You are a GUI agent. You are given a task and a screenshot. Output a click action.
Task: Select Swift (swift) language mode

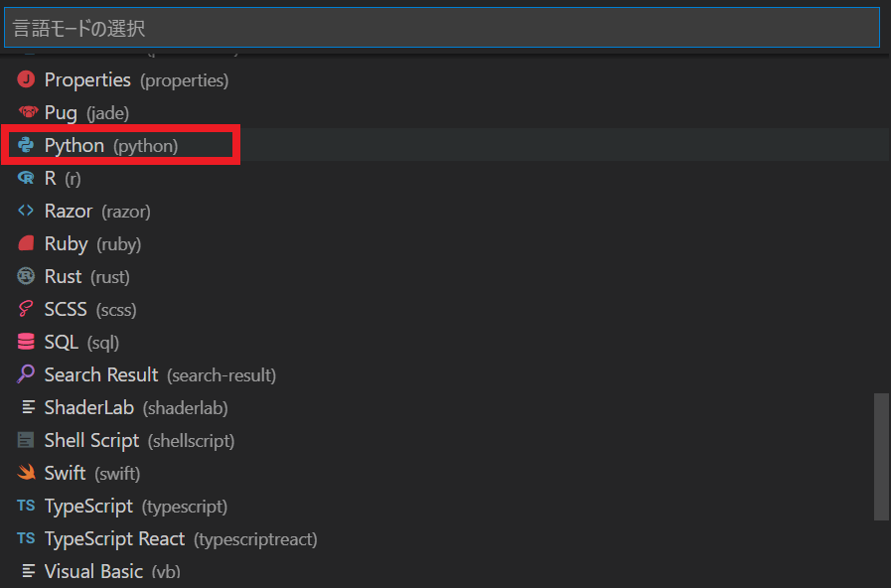(445, 473)
